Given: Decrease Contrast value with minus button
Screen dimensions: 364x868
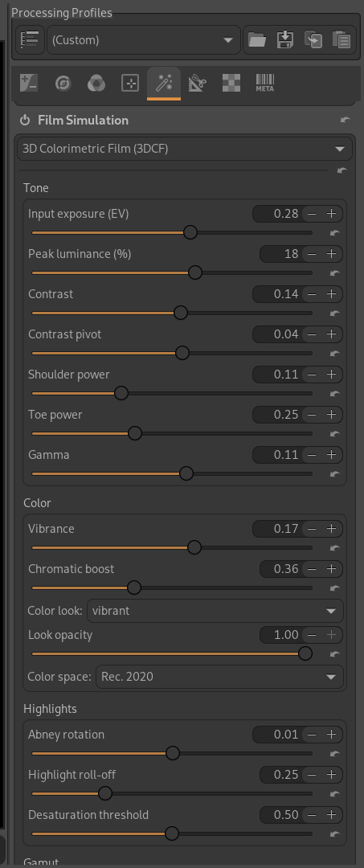Looking at the screenshot, I should tap(312, 294).
